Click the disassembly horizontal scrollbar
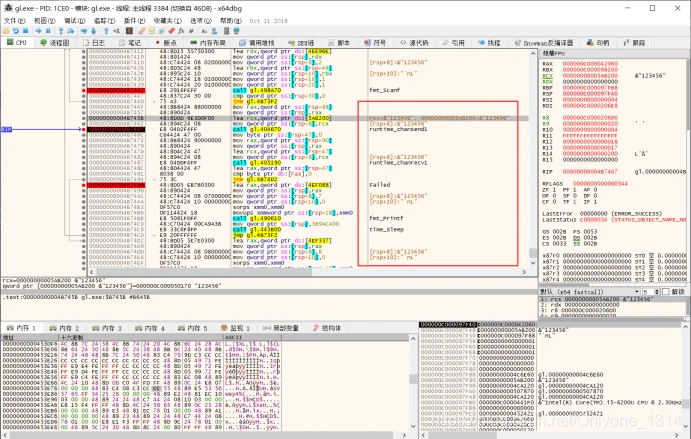691x439 pixels. [308, 272]
